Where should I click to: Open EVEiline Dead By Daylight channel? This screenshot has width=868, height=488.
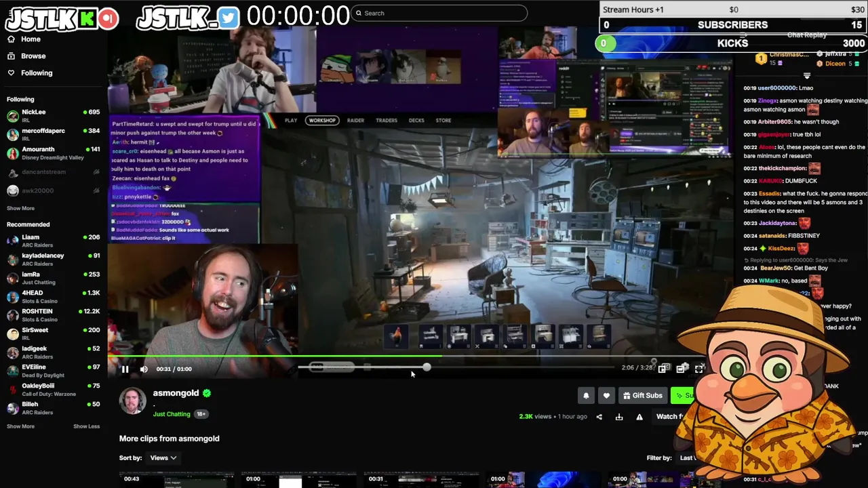pos(54,371)
